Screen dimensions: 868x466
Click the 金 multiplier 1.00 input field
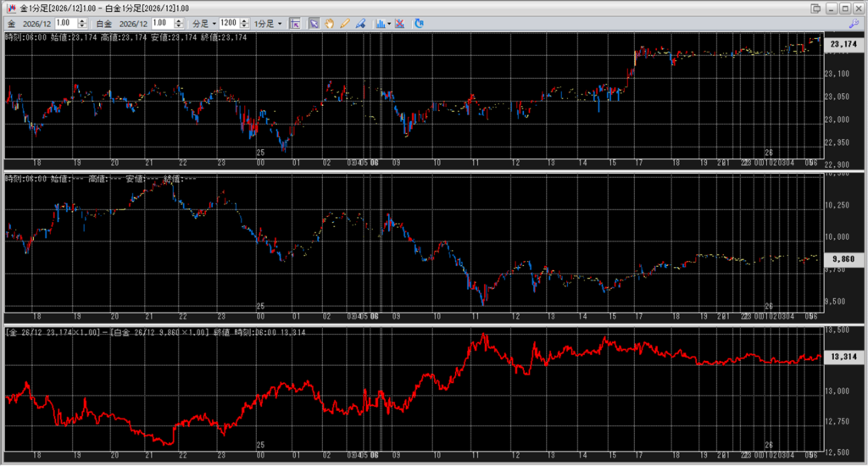[65, 24]
